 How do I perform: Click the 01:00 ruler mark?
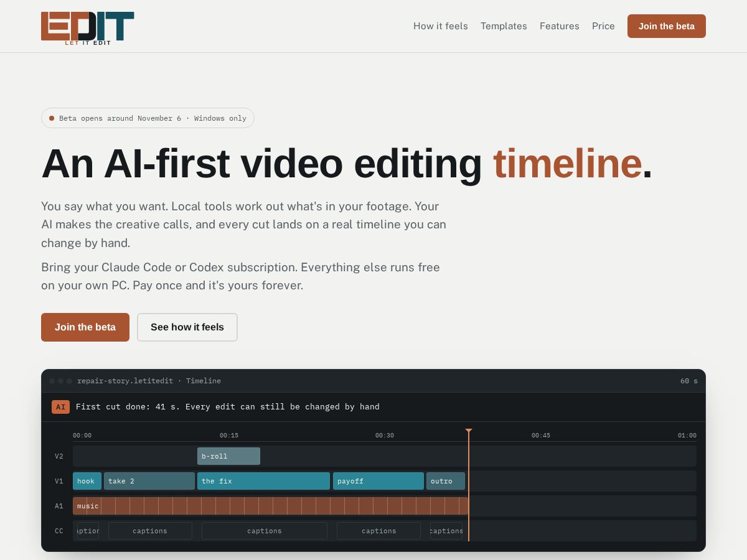tap(687, 436)
